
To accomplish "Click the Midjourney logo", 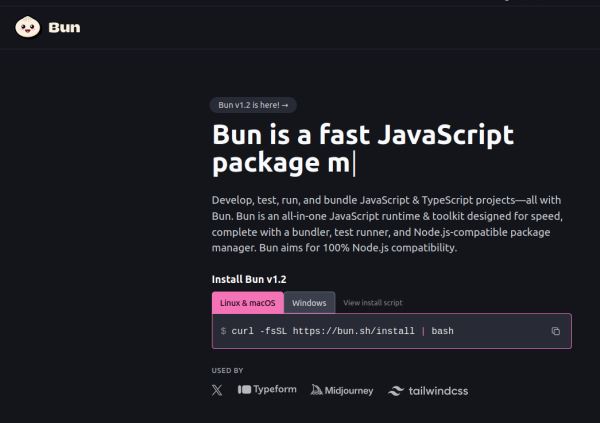I will pyautogui.click(x=342, y=390).
